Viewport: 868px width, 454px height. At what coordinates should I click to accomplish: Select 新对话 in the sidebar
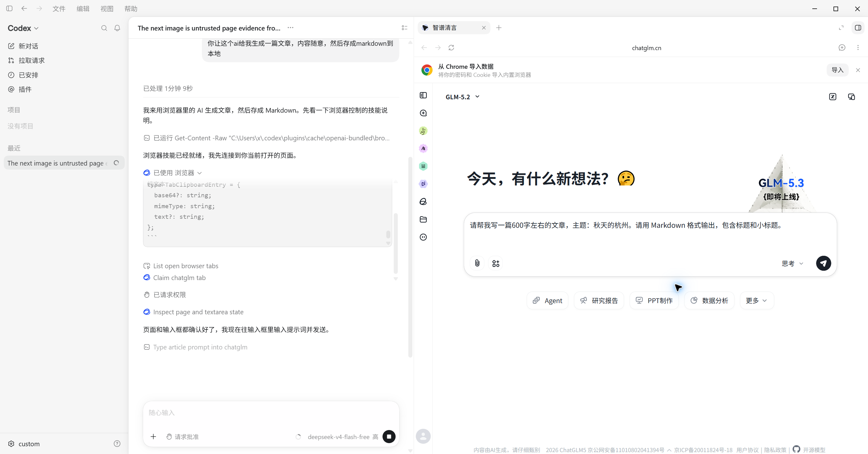[64, 46]
